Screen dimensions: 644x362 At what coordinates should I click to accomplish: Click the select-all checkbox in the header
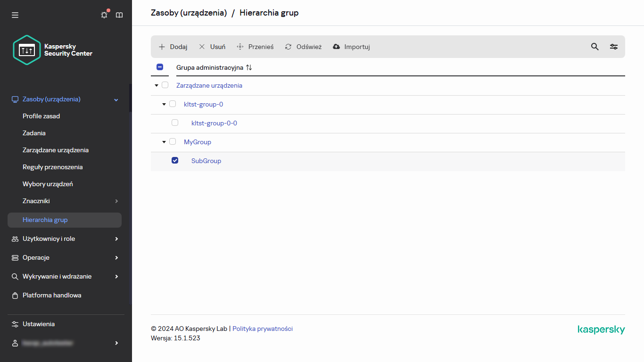[x=160, y=67]
